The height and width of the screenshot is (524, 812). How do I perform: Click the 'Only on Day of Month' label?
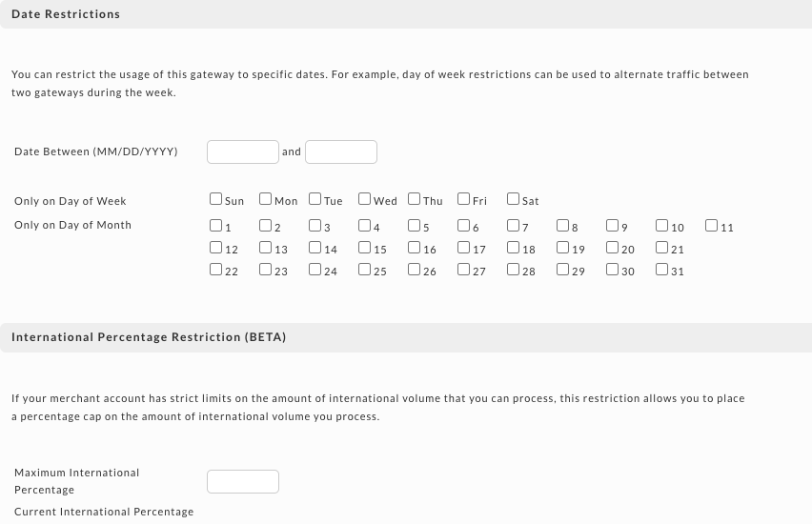73,225
